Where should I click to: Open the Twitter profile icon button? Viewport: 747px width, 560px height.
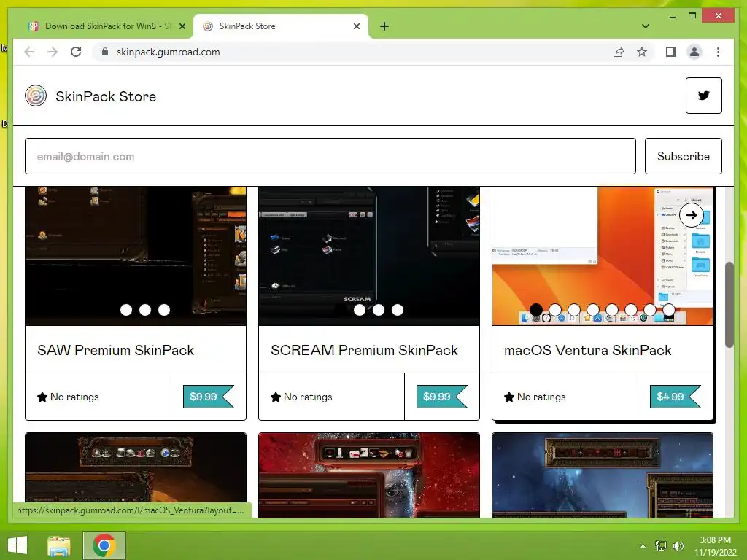click(x=704, y=96)
